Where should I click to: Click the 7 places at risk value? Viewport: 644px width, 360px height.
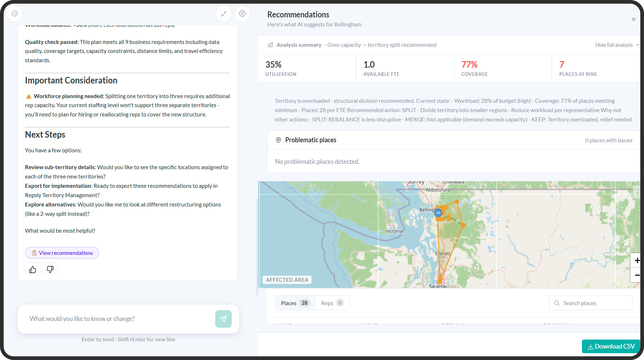click(561, 64)
